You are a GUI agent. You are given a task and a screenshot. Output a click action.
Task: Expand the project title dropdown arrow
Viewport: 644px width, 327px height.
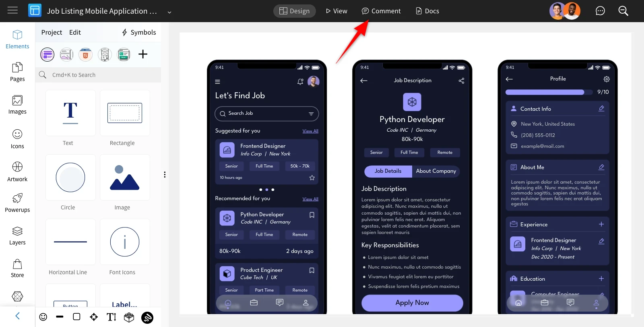(x=169, y=12)
